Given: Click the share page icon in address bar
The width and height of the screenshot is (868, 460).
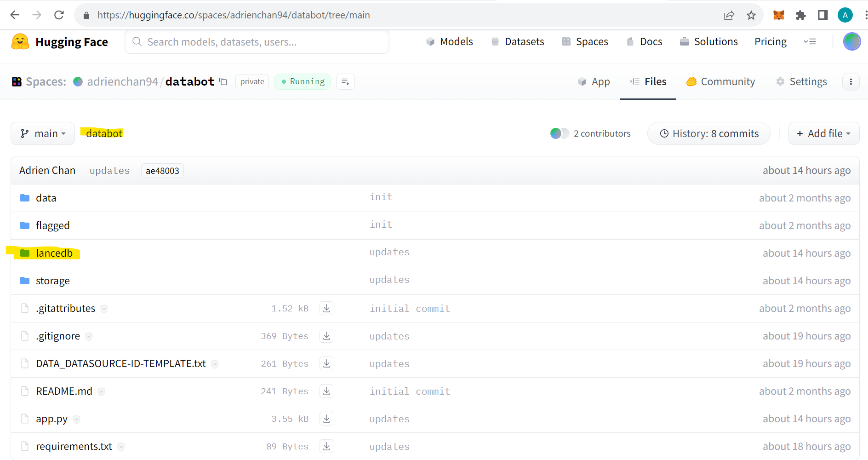Looking at the screenshot, I should pyautogui.click(x=729, y=16).
